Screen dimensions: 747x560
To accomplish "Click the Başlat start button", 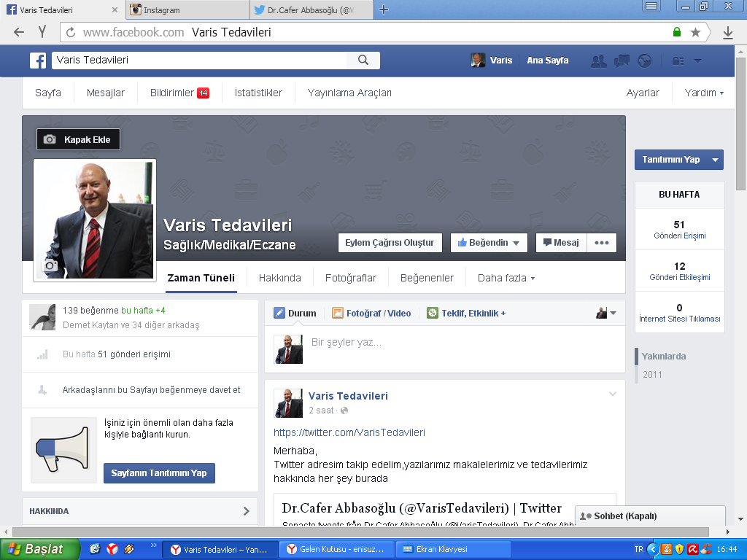I will click(39, 549).
